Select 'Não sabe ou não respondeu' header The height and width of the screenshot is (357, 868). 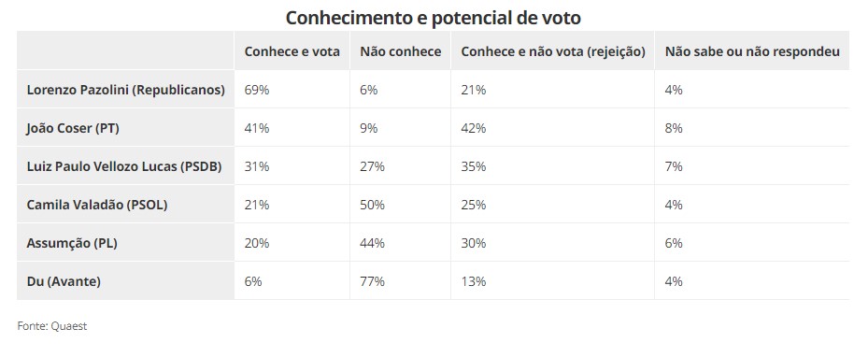(x=752, y=51)
